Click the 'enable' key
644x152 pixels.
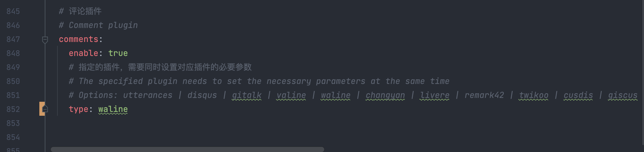(x=83, y=53)
